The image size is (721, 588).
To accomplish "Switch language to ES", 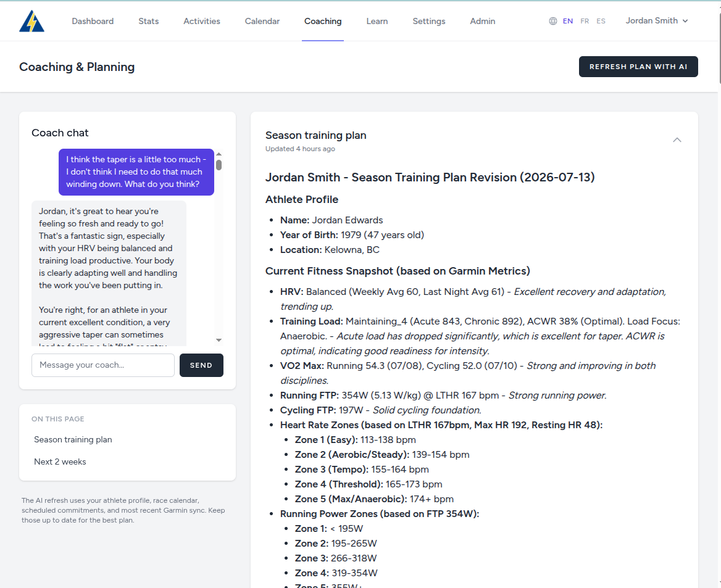I will pyautogui.click(x=601, y=21).
